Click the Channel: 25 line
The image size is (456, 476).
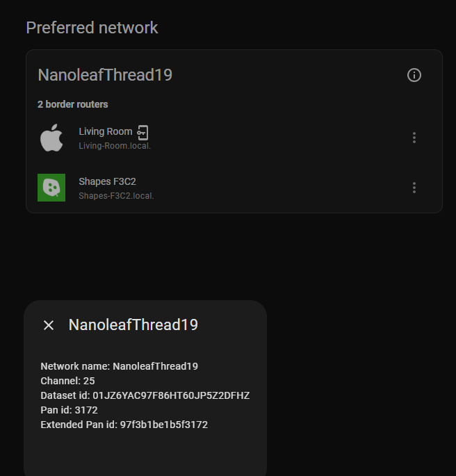coord(68,381)
